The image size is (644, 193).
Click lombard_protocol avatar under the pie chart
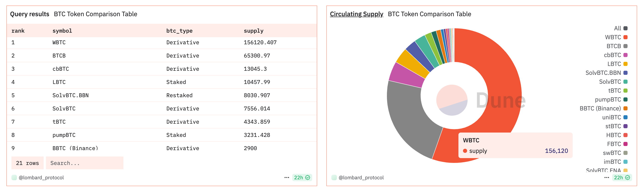click(334, 177)
